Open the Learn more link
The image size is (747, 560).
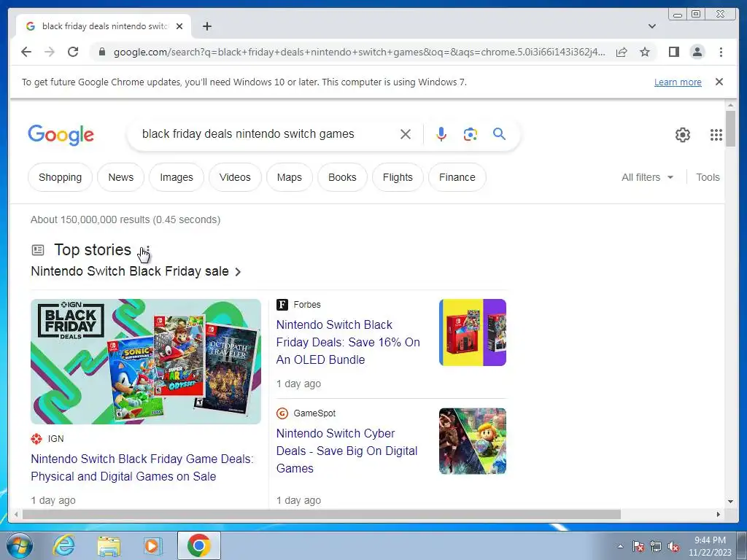pyautogui.click(x=678, y=82)
